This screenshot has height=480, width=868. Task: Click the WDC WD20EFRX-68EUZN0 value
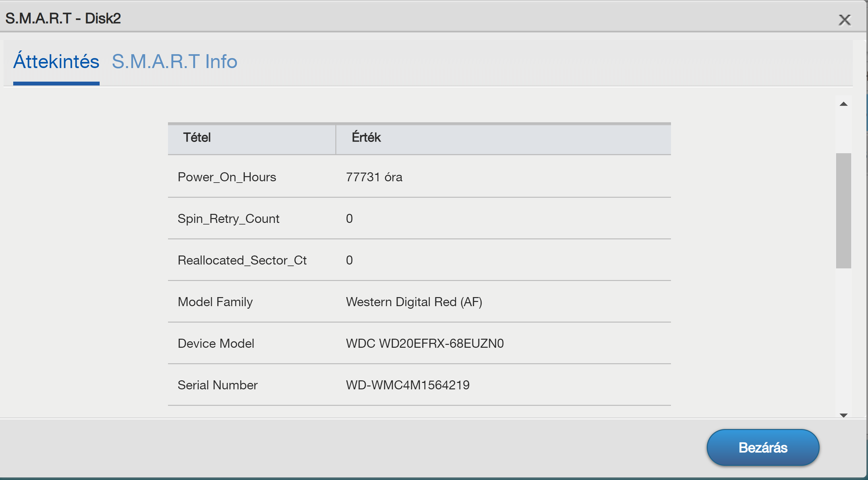(x=425, y=343)
